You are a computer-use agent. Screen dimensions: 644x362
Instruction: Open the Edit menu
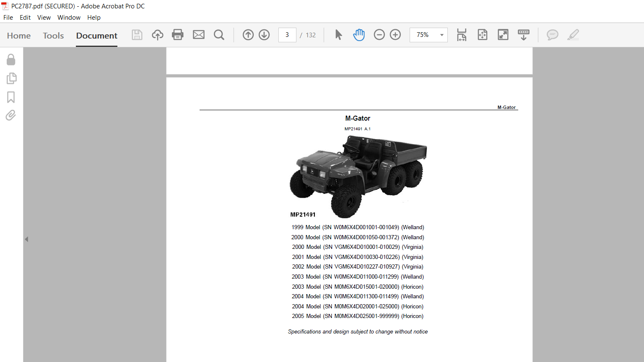point(25,18)
